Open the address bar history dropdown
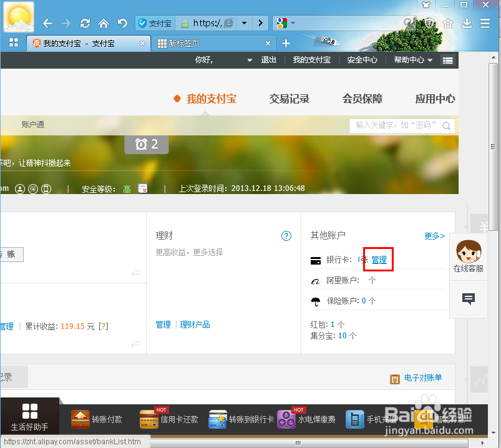Screen dimensions: 501x448 click(x=244, y=23)
